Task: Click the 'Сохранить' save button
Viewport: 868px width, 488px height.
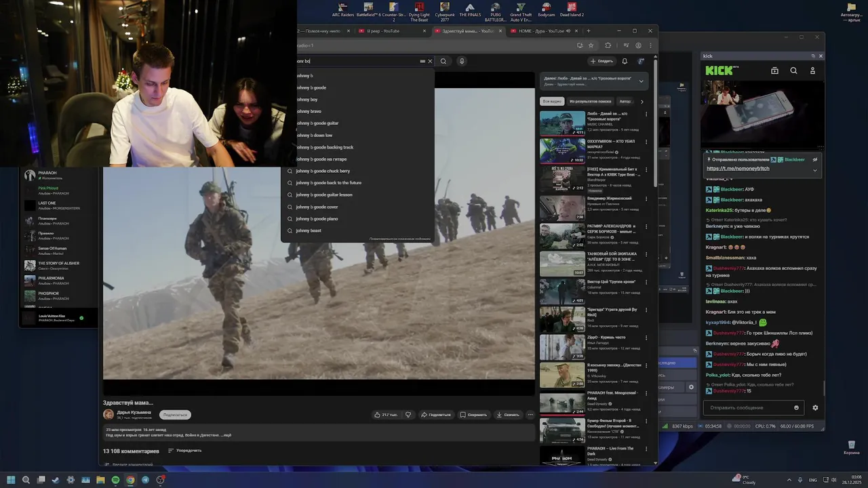Action: 473,415
